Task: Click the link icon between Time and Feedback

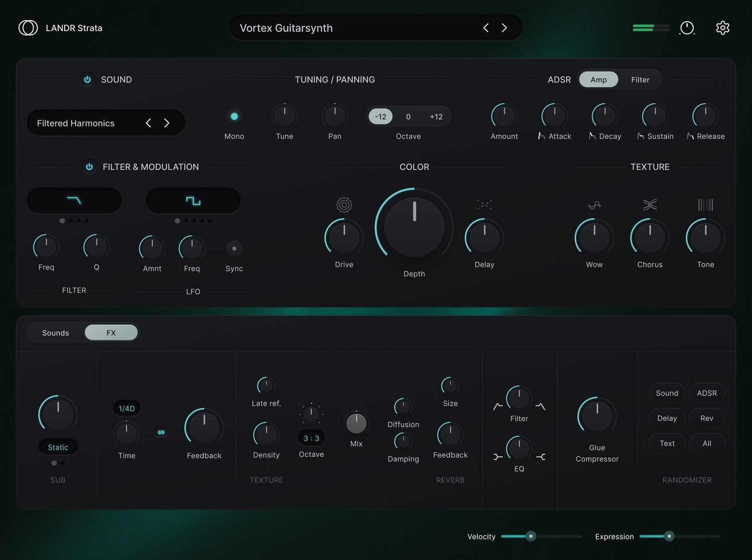Action: pos(161,432)
